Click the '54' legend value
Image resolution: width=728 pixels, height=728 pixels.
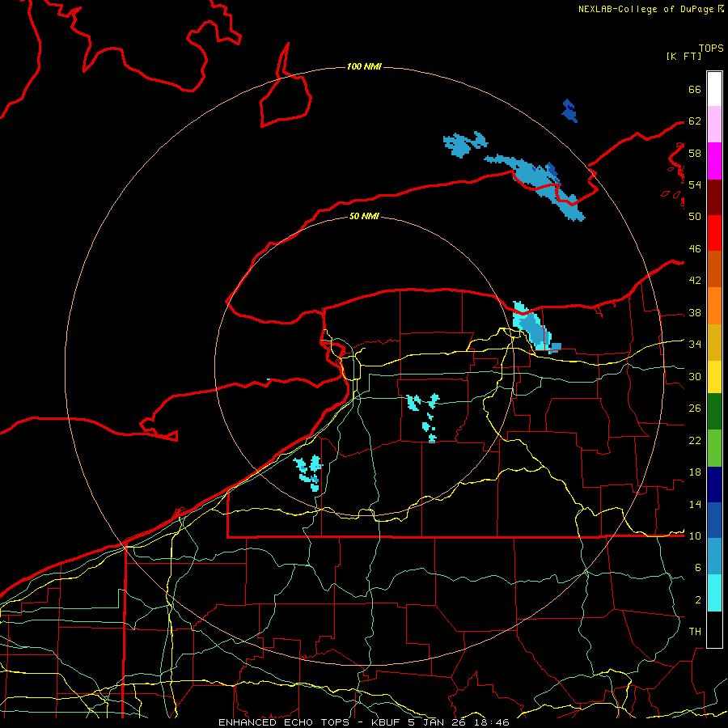point(695,184)
